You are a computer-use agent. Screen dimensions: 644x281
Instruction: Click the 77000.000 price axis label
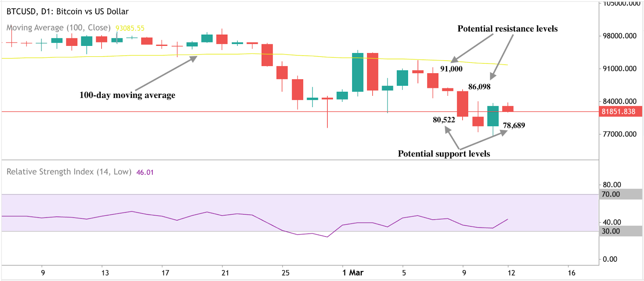619,134
